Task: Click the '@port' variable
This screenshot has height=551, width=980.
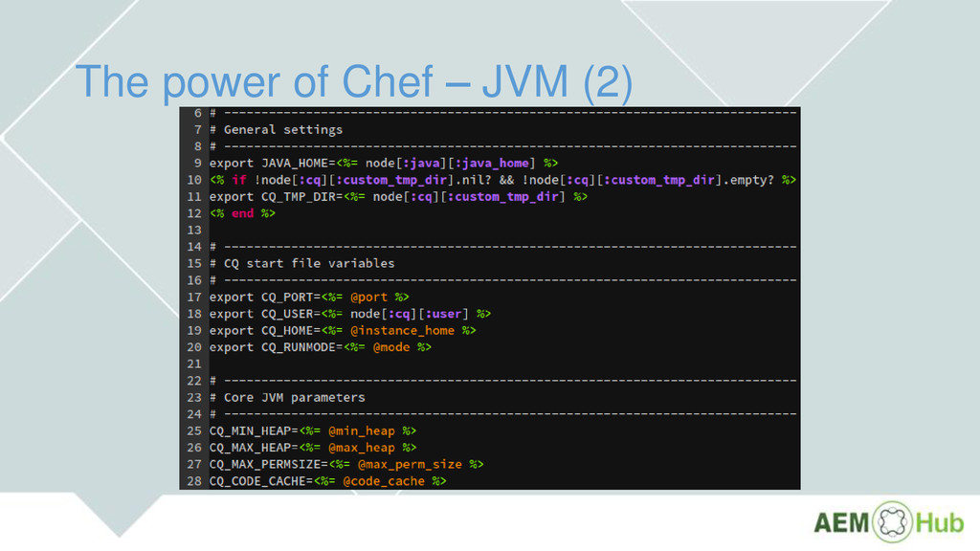Action: pyautogui.click(x=368, y=298)
